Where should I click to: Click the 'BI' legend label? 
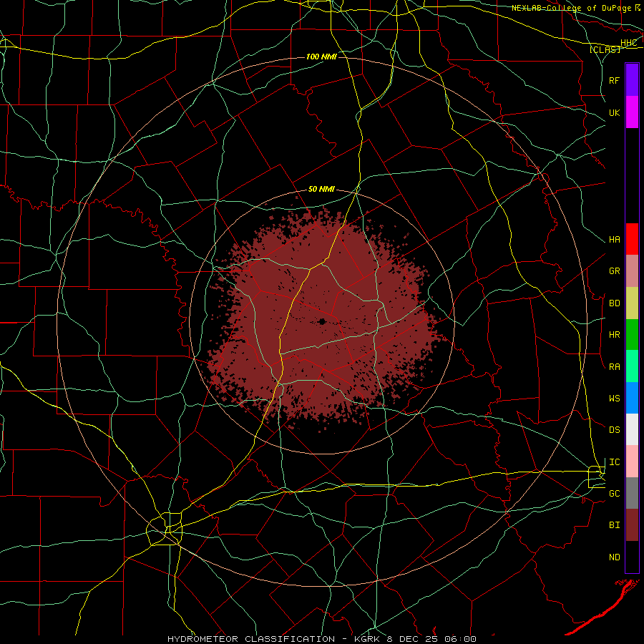point(614,525)
